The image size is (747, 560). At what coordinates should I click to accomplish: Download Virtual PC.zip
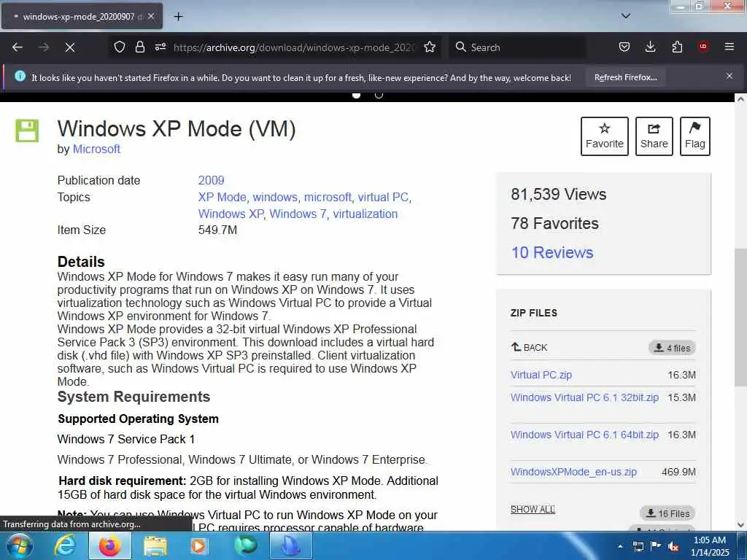(541, 375)
